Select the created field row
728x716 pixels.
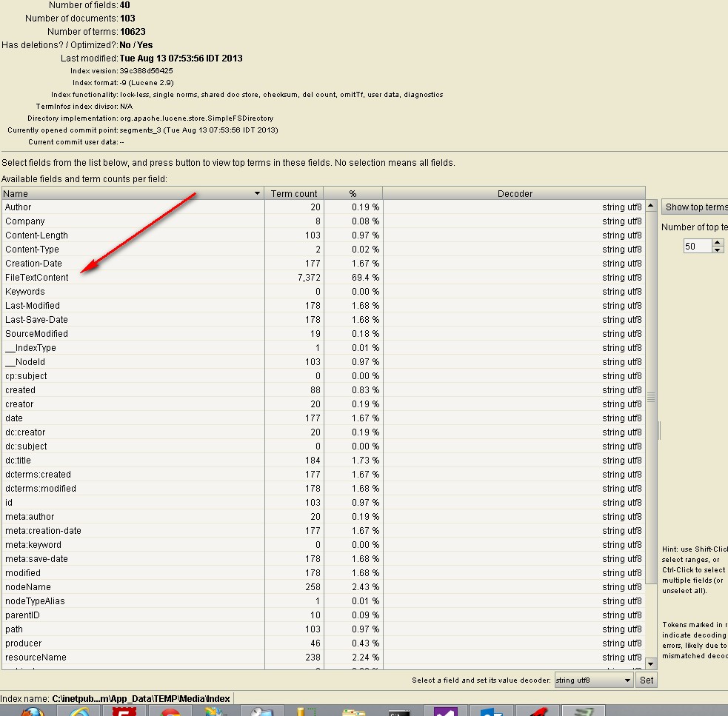tap(323, 390)
